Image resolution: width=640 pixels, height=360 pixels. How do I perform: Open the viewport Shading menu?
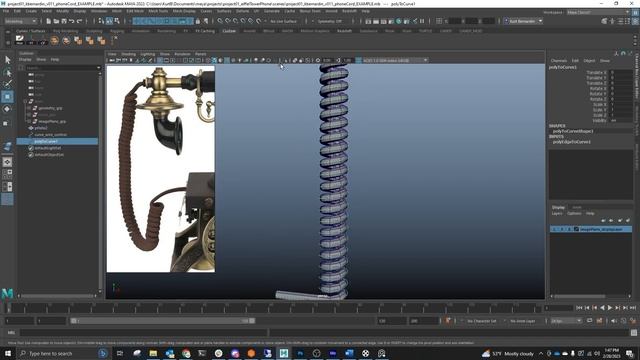click(128, 54)
